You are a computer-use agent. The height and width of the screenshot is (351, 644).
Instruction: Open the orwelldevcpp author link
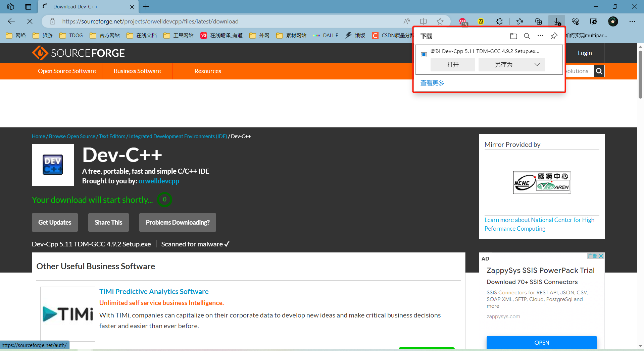coord(159,181)
